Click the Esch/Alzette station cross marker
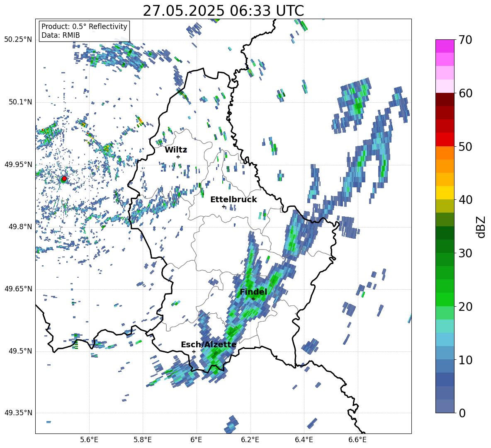This screenshot has width=491, height=448. point(194,351)
